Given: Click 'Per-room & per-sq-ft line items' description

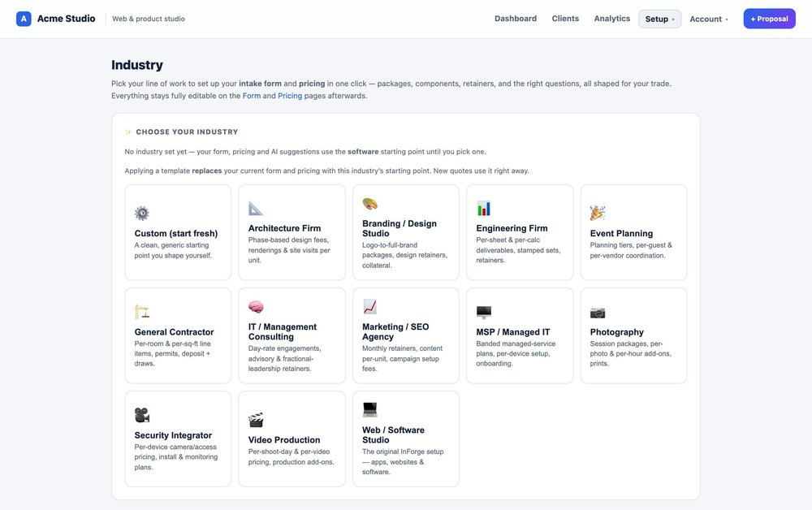Looking at the screenshot, I should tap(172, 353).
